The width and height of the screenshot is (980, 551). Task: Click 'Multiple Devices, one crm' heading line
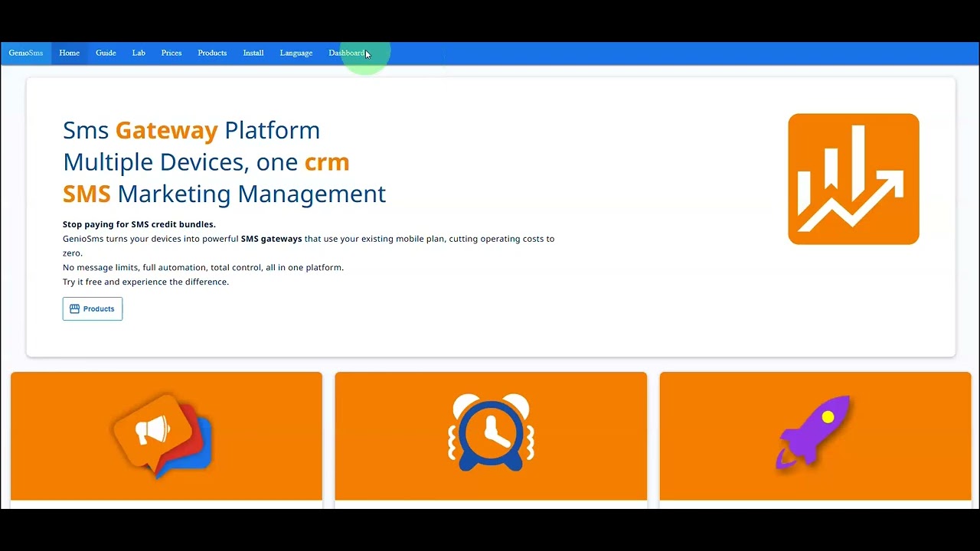pyautogui.click(x=206, y=162)
